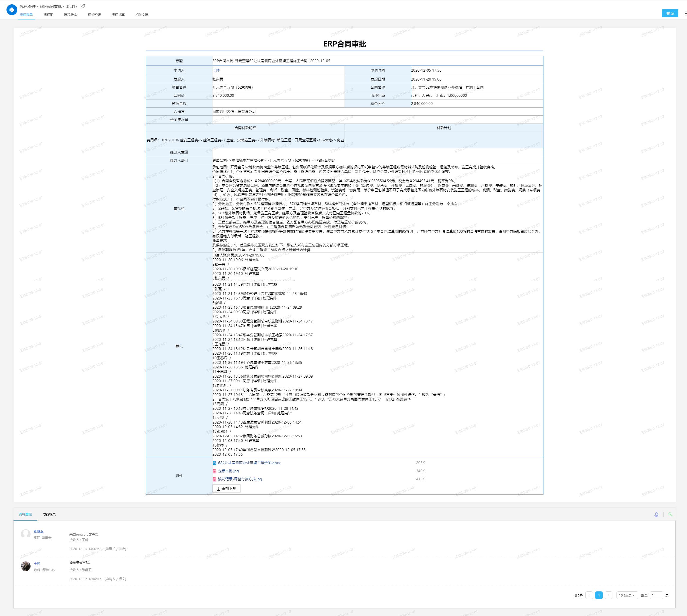Click the 全部下载 download button
Viewport: 687px width, 616px height.
tap(226, 489)
